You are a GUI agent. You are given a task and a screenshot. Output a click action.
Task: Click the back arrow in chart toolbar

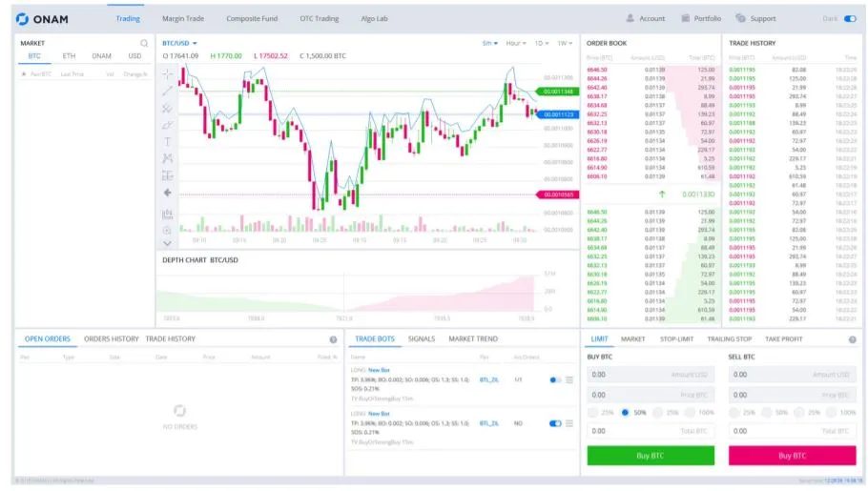pyautogui.click(x=167, y=193)
